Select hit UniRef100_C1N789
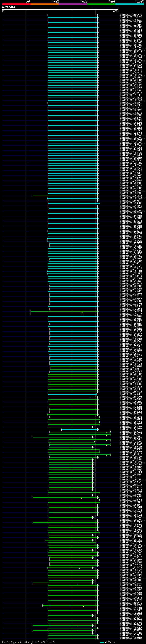Image resolution: width=146 pixels, height=644 pixels. (131, 67)
